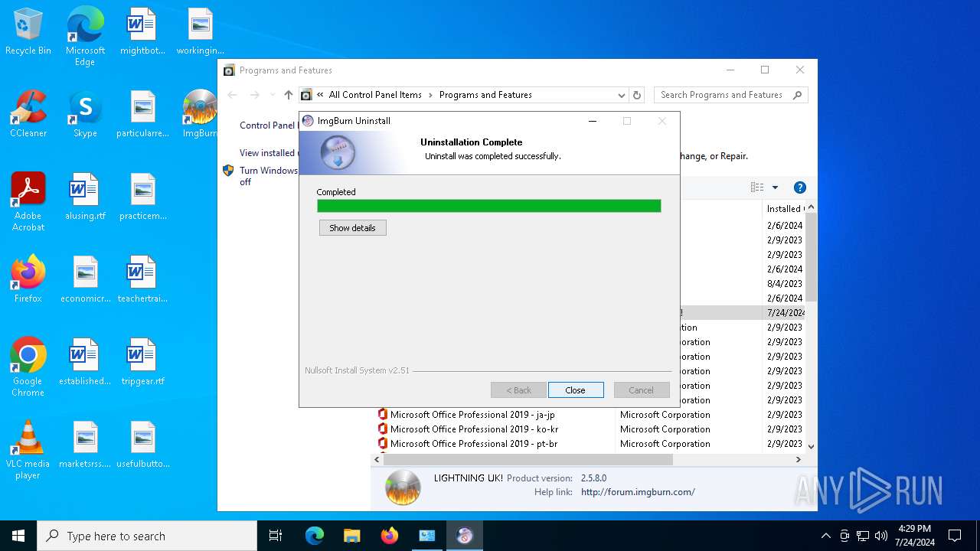The height and width of the screenshot is (551, 980).
Task: Launch Microsoft Edge from desktop shortcut
Action: coord(85,37)
